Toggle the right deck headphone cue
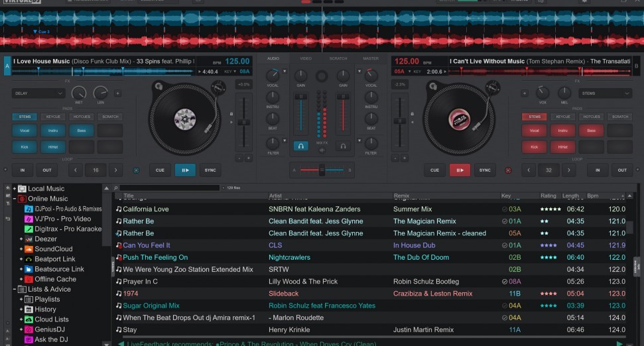Viewport: 644px width, 346px height. click(343, 146)
